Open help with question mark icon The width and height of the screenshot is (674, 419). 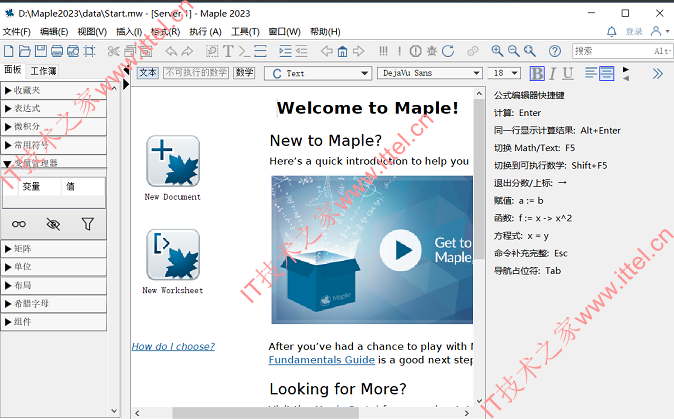555,51
